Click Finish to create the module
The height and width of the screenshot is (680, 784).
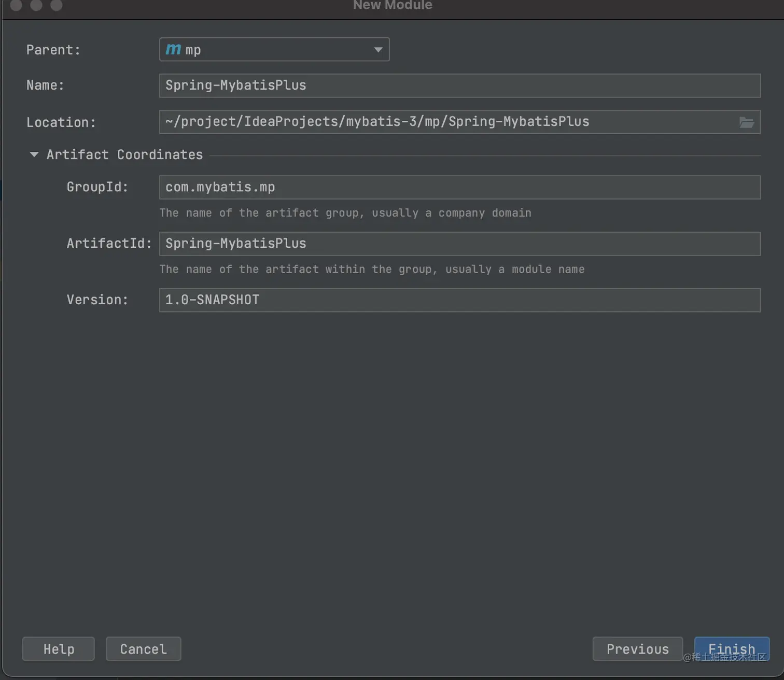pyautogui.click(x=731, y=649)
